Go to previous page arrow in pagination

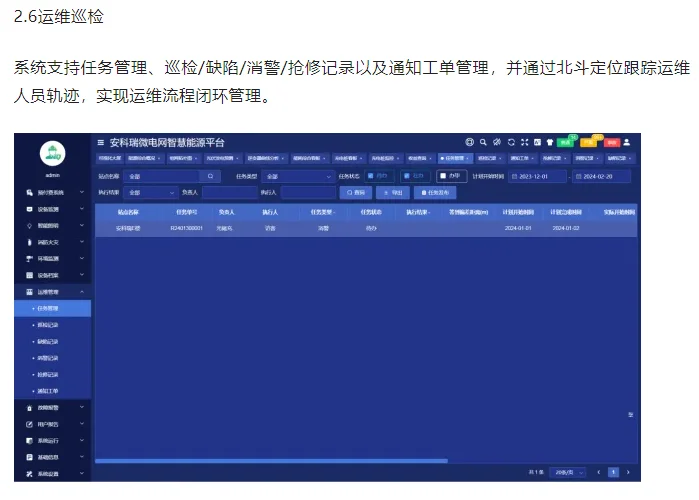599,472
